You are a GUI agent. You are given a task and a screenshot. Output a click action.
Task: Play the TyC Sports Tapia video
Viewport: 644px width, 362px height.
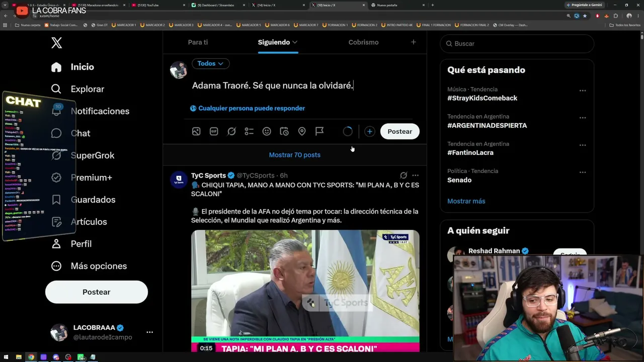coord(305,291)
